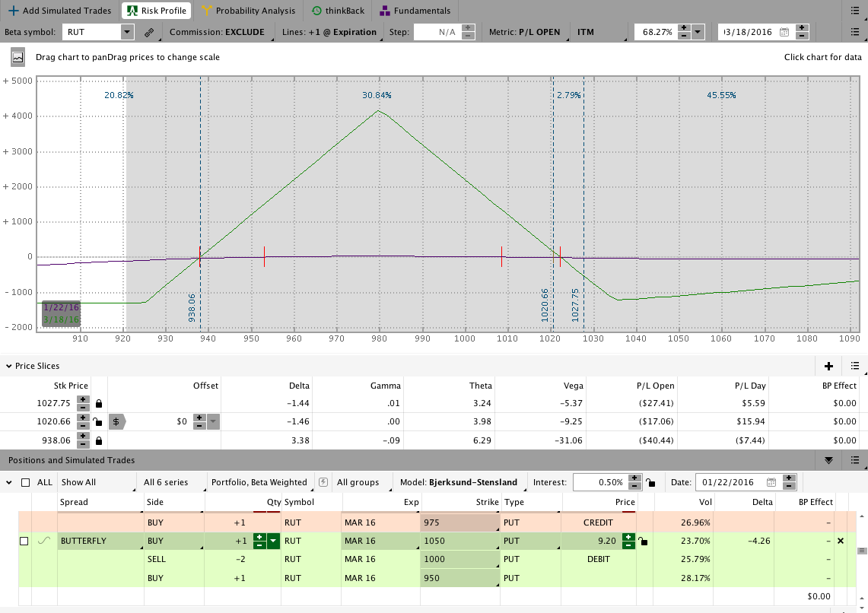
Task: Adjust the $0 offset stepper
Action: (200, 421)
